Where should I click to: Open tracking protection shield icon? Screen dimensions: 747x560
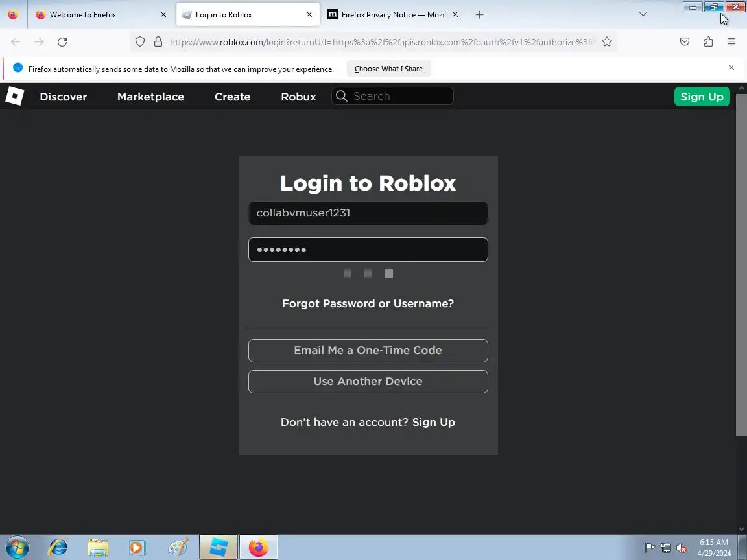click(x=139, y=42)
